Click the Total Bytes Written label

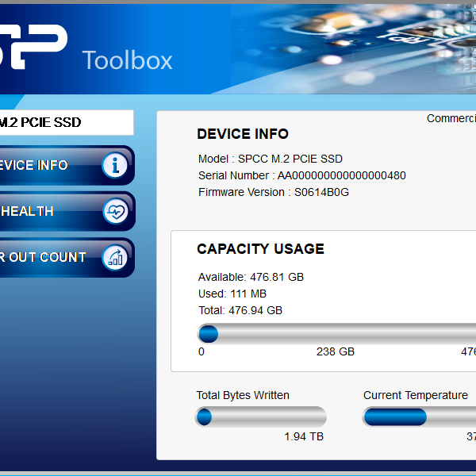point(243,395)
